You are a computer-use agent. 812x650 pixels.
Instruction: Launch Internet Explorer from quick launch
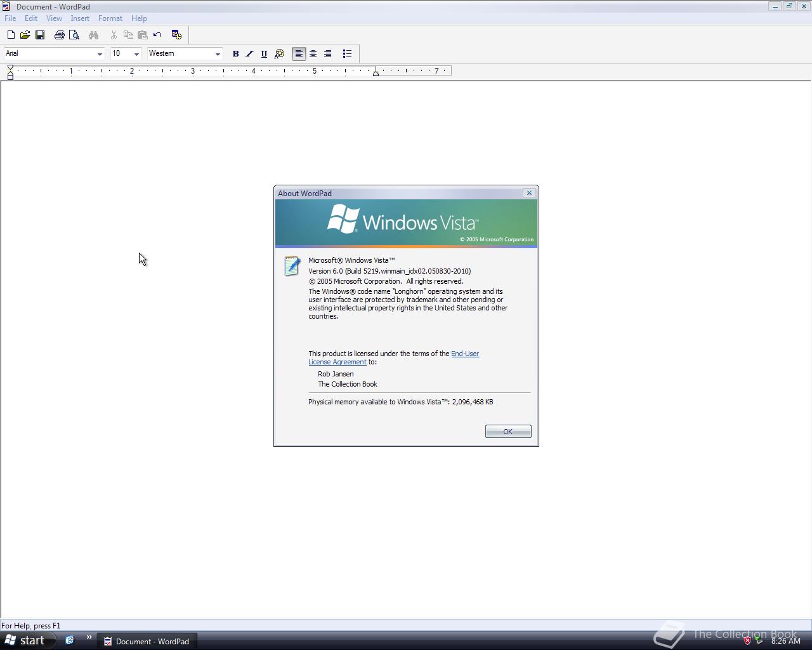point(70,640)
